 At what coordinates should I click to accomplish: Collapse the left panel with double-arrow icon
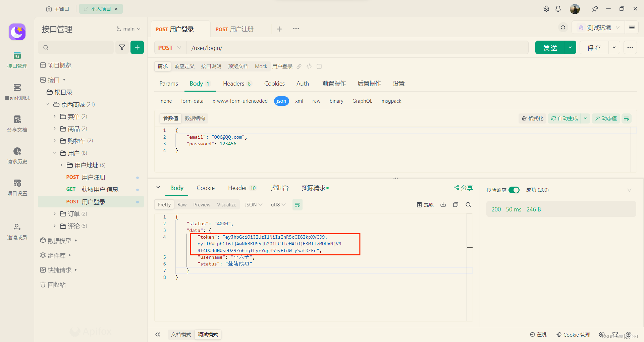click(158, 335)
